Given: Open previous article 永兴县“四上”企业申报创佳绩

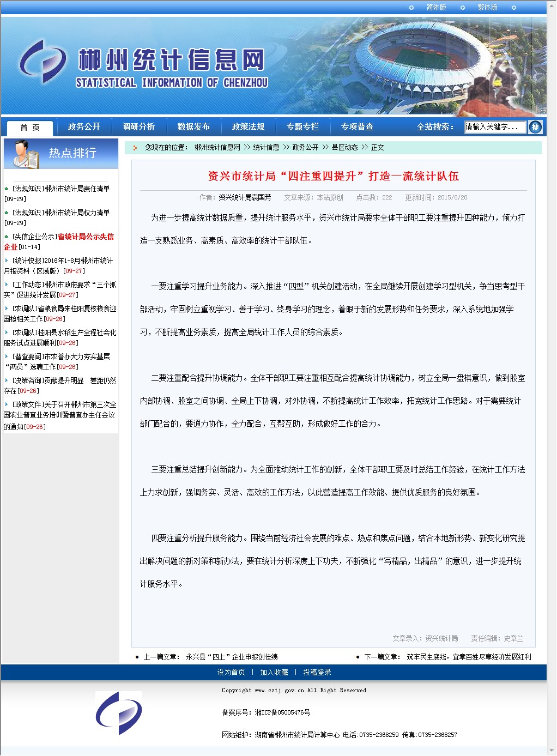Looking at the screenshot, I should coord(232,657).
